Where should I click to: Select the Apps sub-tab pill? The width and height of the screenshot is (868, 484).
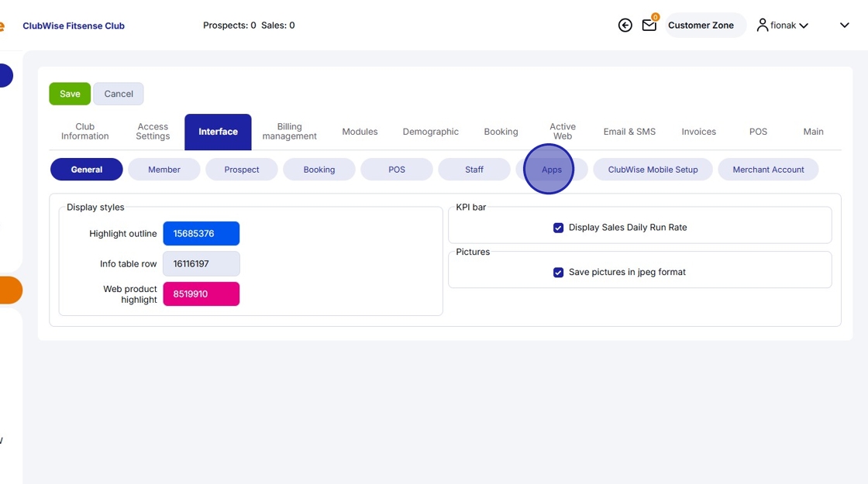[x=551, y=170]
